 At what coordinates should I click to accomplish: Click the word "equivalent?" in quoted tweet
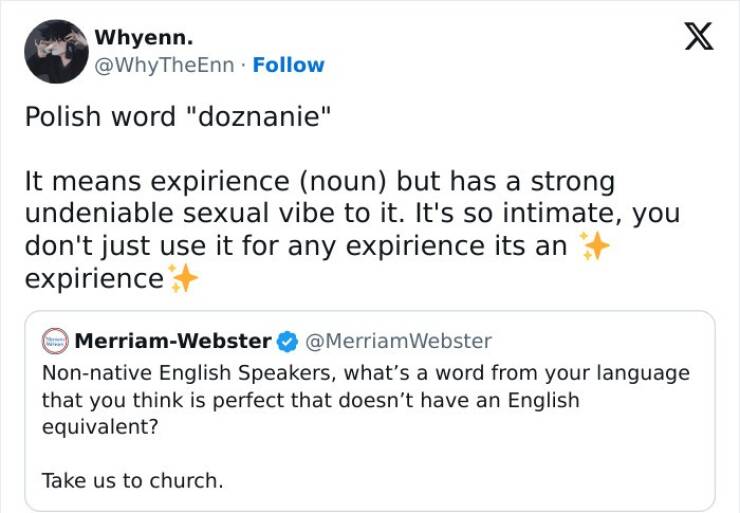click(x=99, y=425)
